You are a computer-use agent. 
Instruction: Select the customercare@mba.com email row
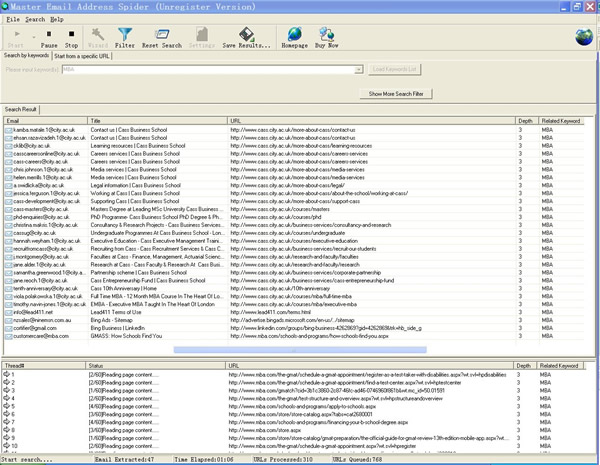click(x=42, y=338)
